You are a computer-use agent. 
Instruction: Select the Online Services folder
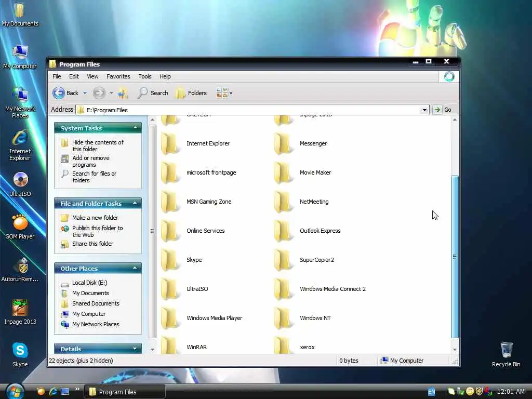(193, 231)
